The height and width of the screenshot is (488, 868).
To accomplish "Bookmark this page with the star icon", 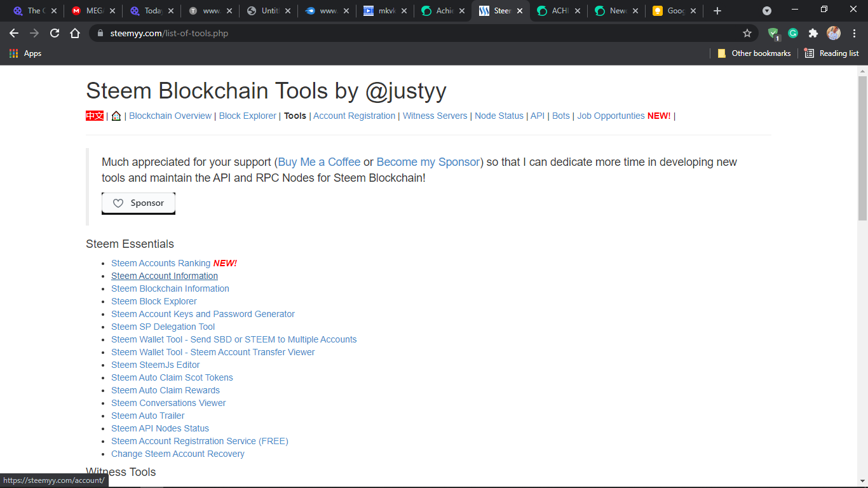I will coord(747,33).
